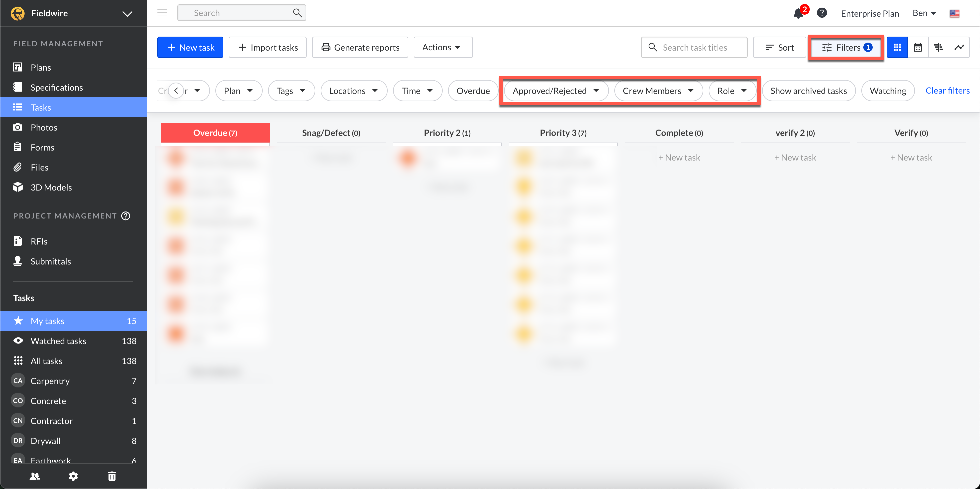980x489 pixels.
Task: Switch to kanban grid view
Action: tap(897, 48)
